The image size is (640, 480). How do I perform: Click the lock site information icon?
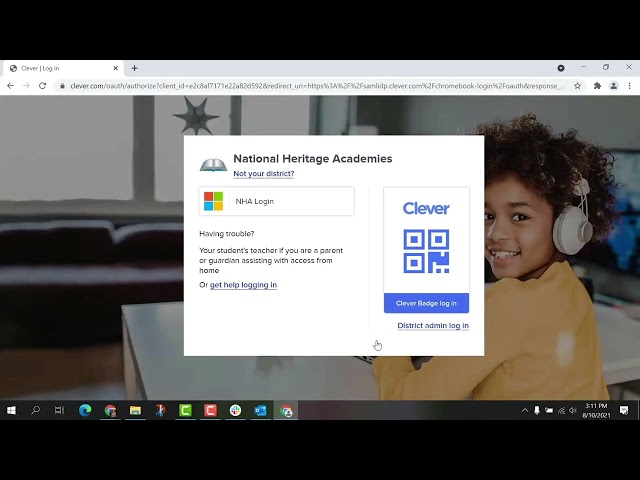pyautogui.click(x=62, y=86)
